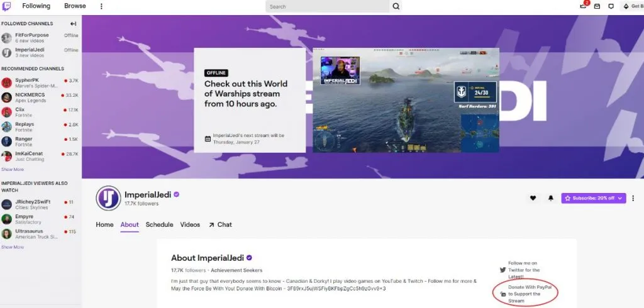The image size is (644, 308).
Task: Open the Twitch home logo
Action: (x=6, y=6)
